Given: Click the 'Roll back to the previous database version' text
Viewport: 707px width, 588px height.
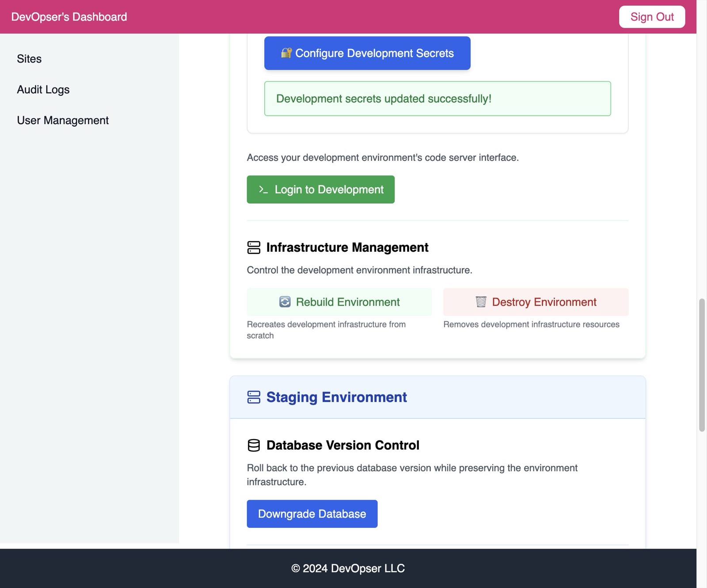Looking at the screenshot, I should coord(412,475).
